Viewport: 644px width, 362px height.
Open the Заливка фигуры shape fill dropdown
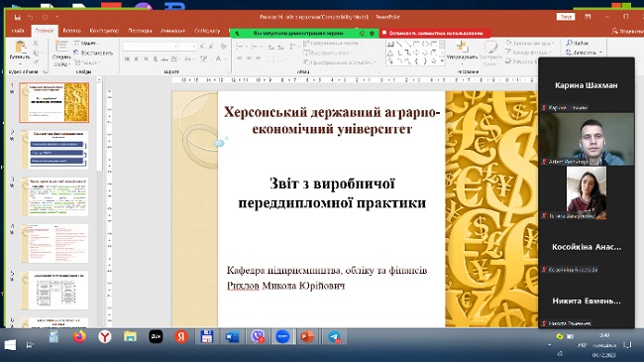click(530, 43)
